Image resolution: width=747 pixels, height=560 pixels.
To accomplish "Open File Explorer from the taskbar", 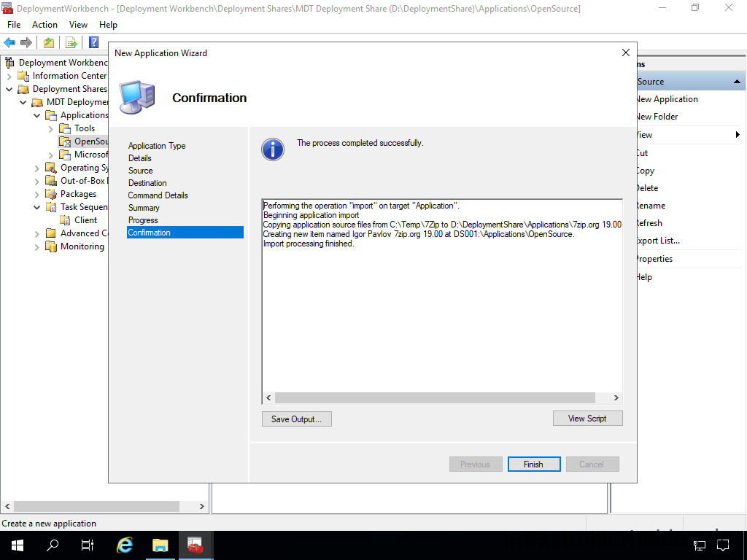I will tap(160, 545).
